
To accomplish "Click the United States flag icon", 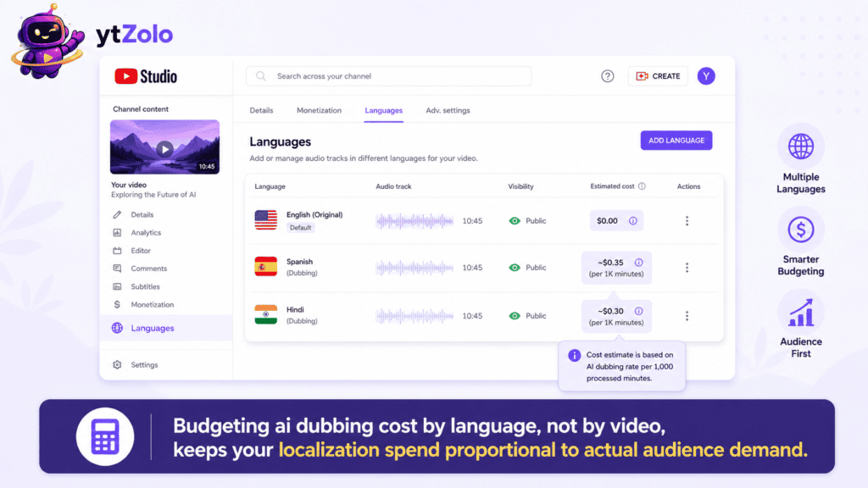I will 265,220.
